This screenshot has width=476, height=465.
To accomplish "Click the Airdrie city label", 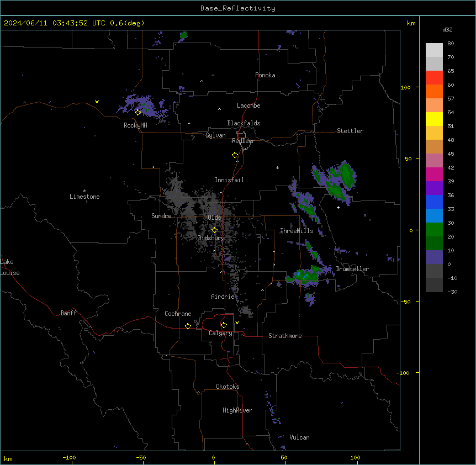I will (x=223, y=297).
